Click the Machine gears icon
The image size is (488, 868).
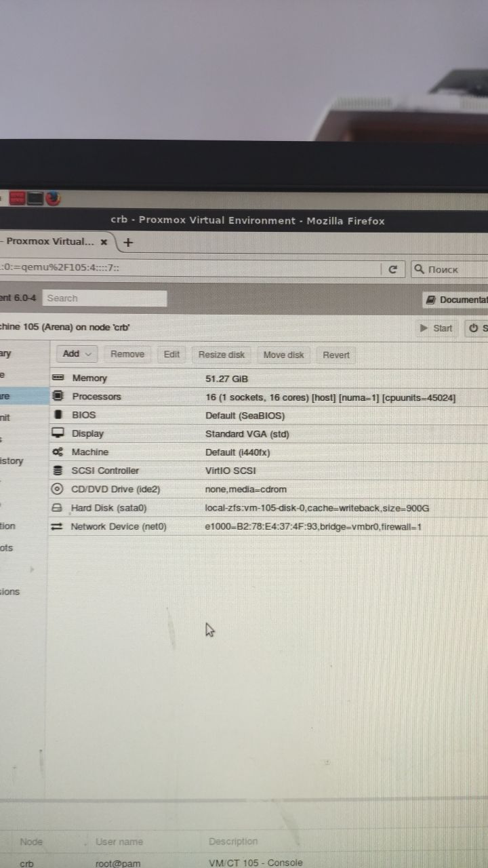tap(58, 452)
